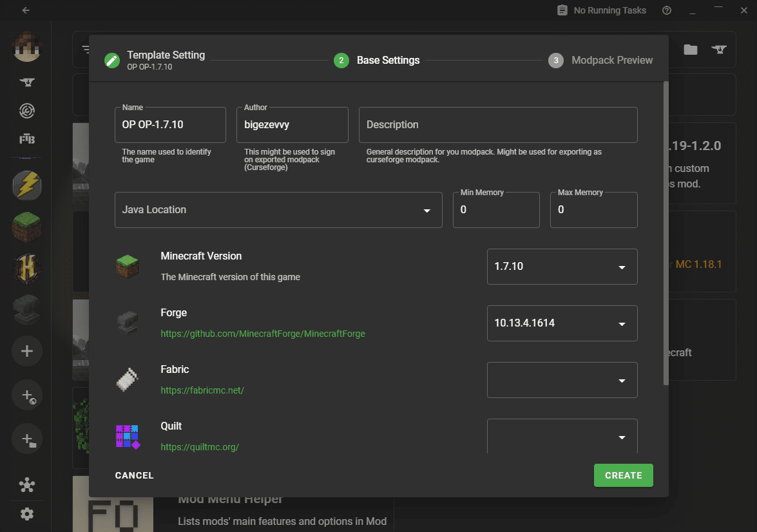
Task: Open the Forge version 10.13.4.1614 dropdown
Action: coord(562,323)
